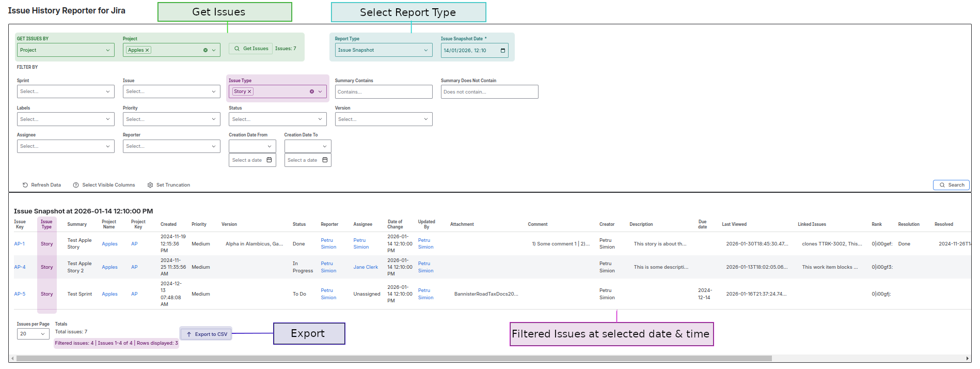Open Select Visible Columns

pos(104,185)
